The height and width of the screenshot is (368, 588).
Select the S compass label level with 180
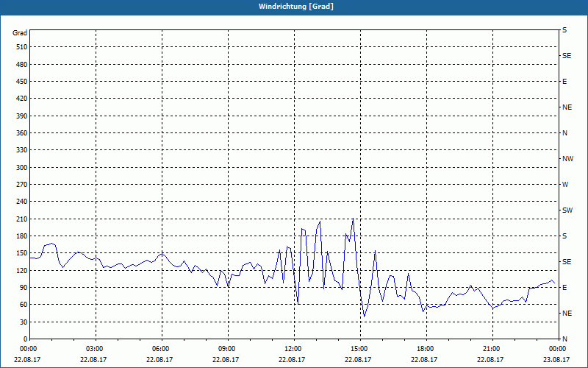[x=564, y=236]
